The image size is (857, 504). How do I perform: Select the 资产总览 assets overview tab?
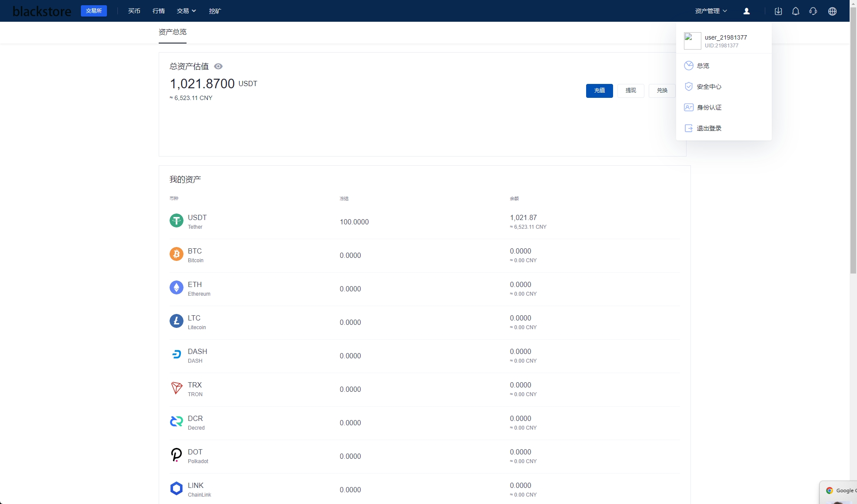(172, 33)
